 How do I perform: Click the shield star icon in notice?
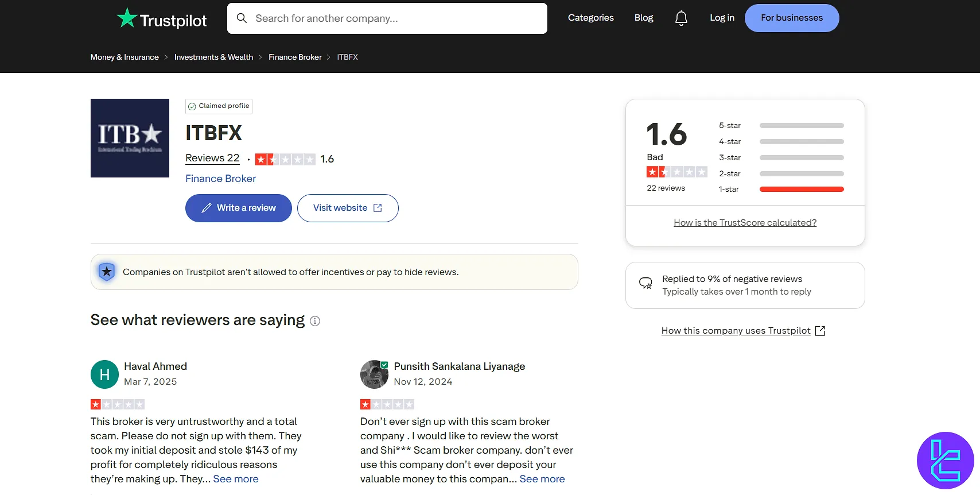click(107, 272)
